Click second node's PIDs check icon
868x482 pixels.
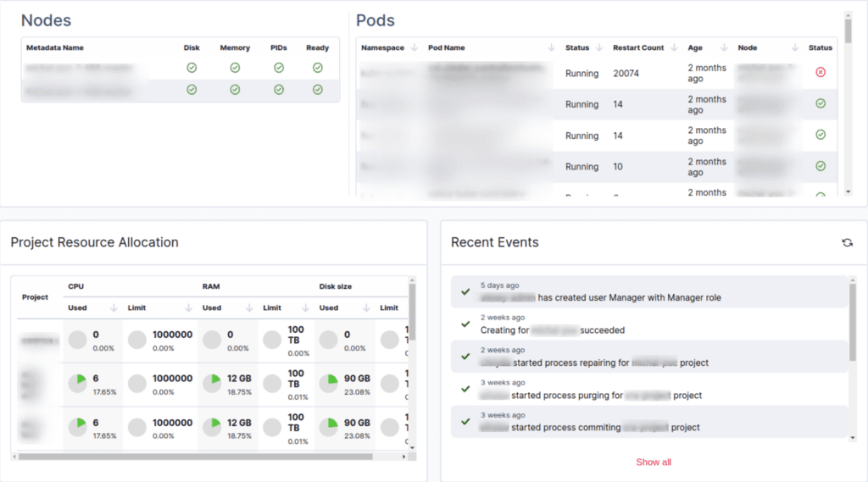click(278, 90)
